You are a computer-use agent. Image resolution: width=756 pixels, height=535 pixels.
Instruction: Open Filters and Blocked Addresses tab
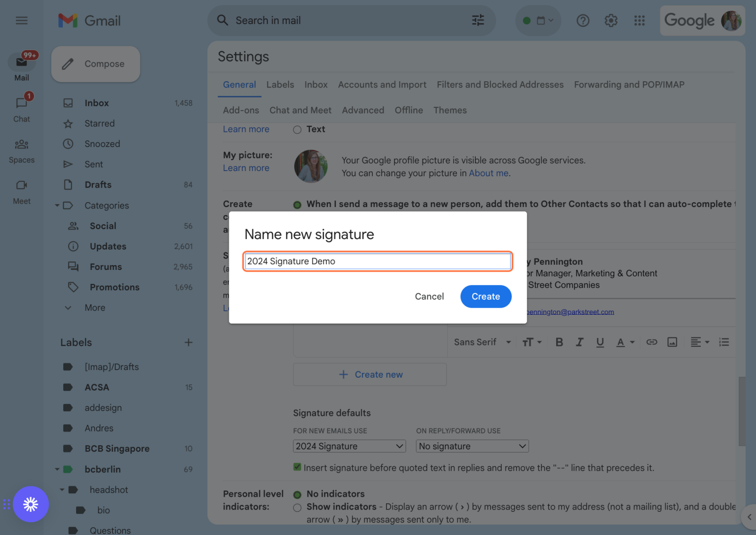[500, 85]
